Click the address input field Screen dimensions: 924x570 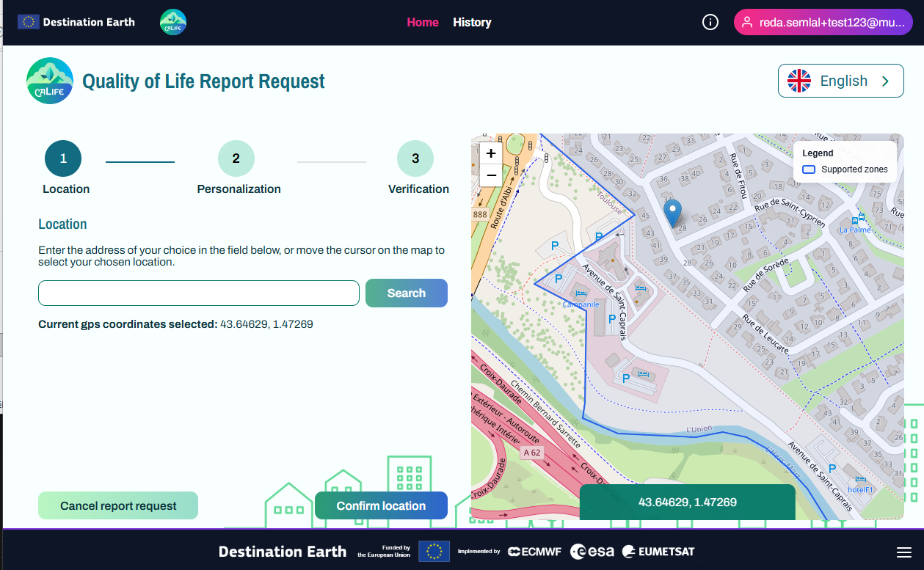(198, 293)
